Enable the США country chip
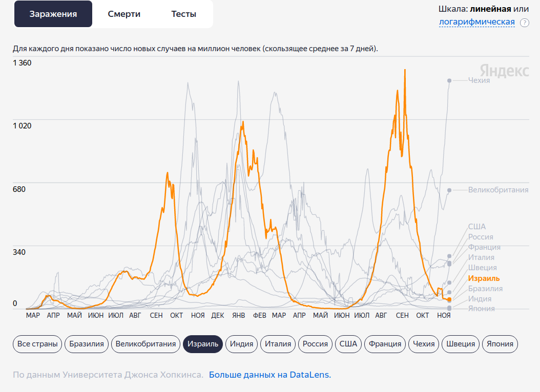This screenshot has height=392, width=540. (348, 344)
